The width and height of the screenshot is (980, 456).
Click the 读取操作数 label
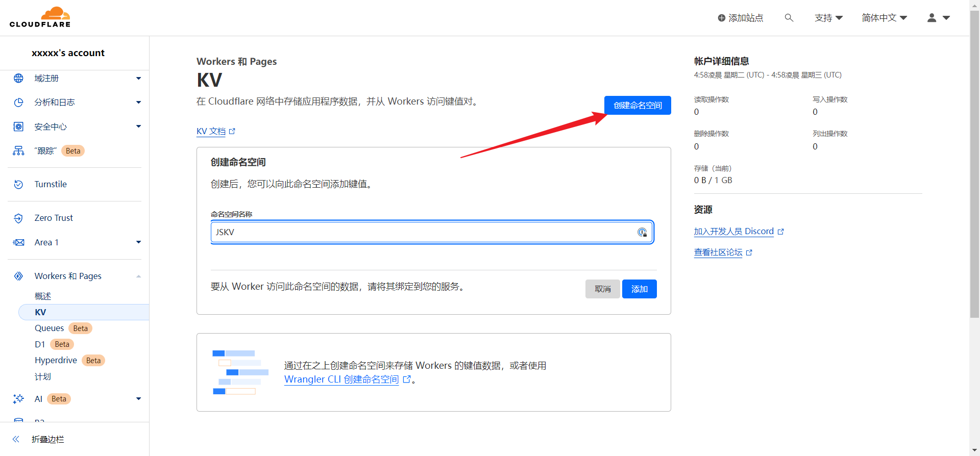[712, 99]
